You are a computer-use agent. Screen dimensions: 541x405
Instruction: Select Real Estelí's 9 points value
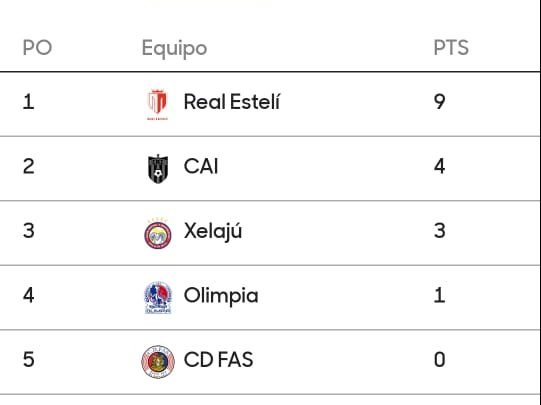440,102
